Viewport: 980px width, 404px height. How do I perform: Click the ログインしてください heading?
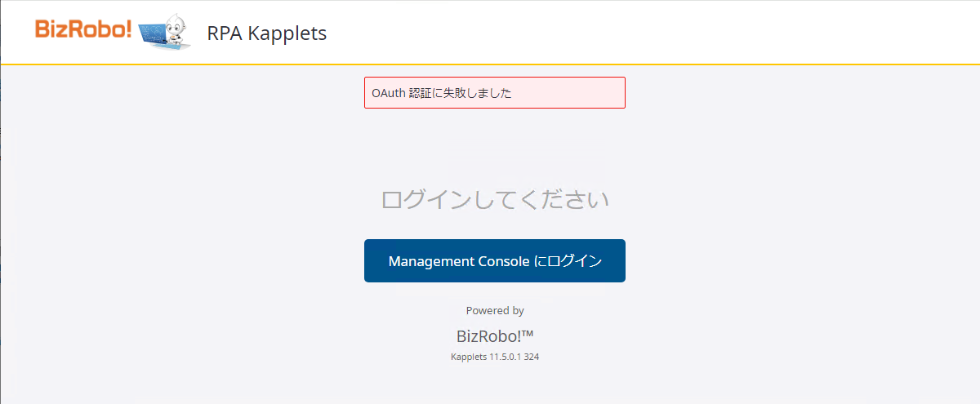point(495,199)
